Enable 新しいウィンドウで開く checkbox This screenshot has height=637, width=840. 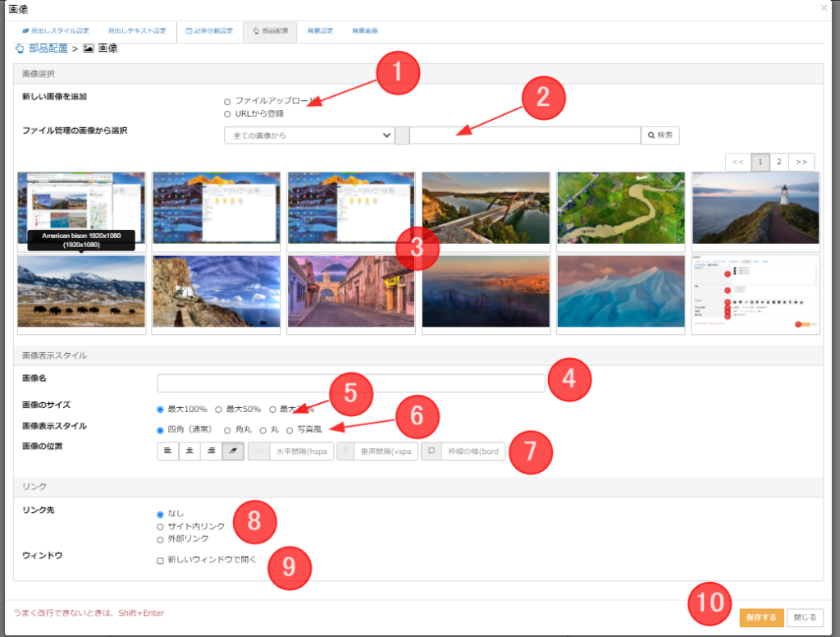[x=161, y=561]
